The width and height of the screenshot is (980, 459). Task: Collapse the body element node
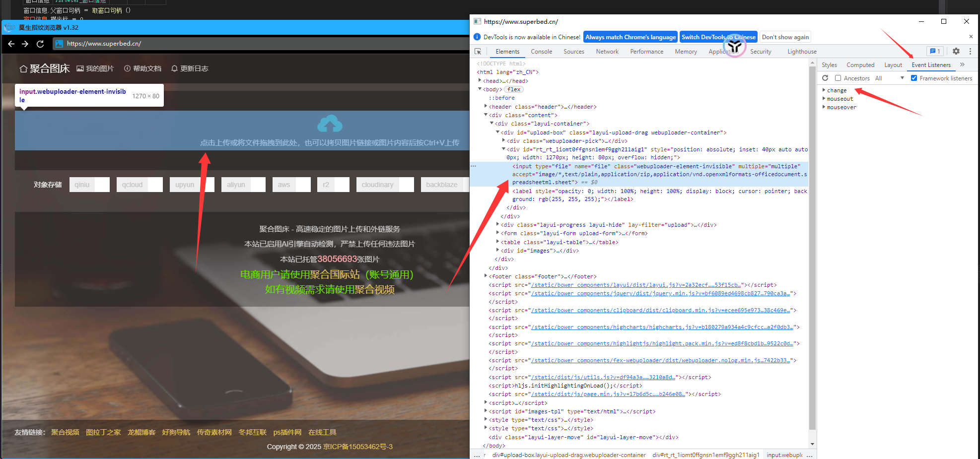pos(480,89)
